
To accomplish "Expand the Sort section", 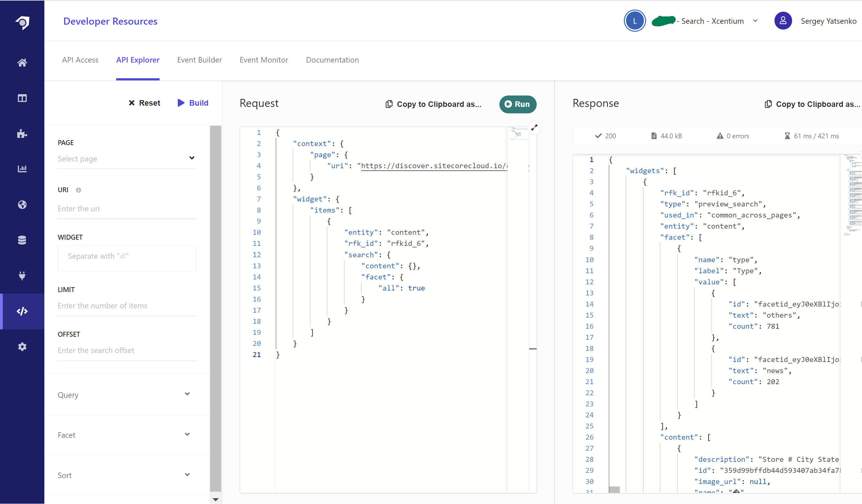I will tap(127, 475).
